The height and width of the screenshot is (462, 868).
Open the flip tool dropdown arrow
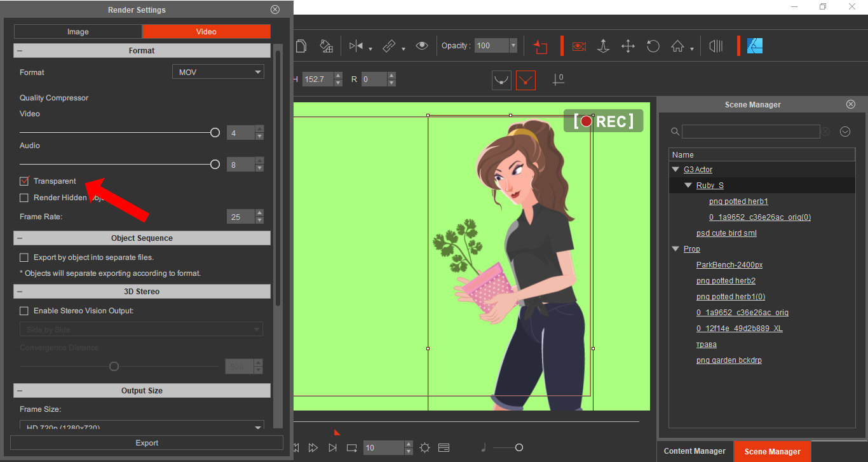[x=370, y=48]
